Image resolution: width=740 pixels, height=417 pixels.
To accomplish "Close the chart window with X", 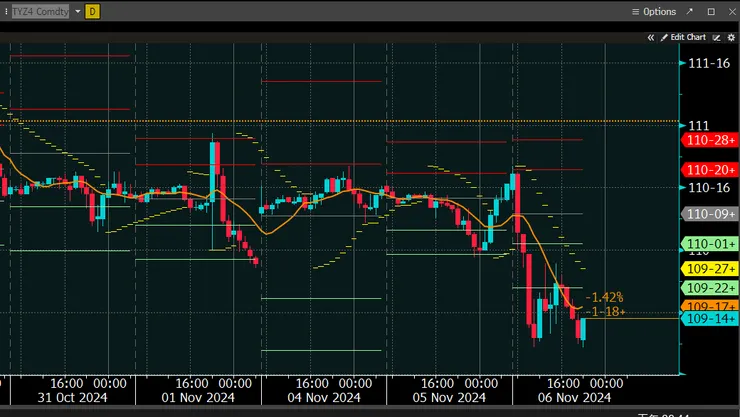I will [x=732, y=12].
